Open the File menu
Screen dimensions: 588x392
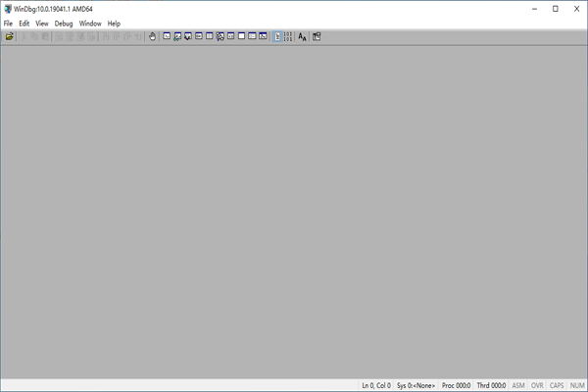[x=8, y=23]
